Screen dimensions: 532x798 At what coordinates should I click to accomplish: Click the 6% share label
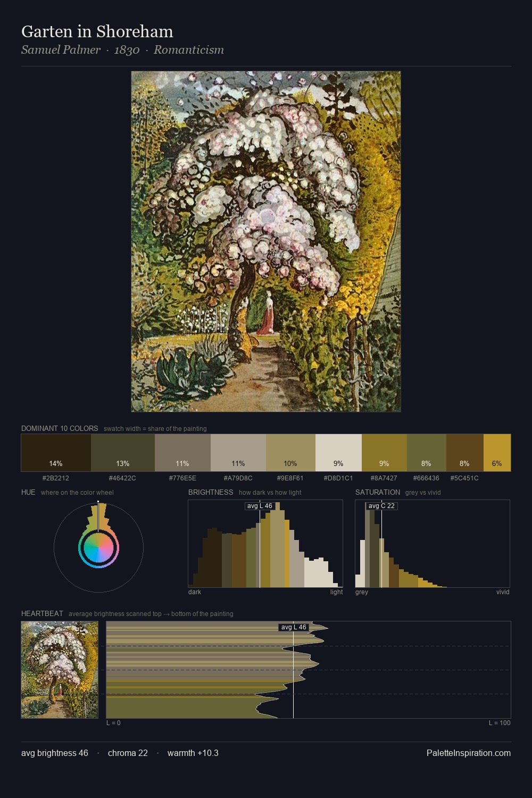point(497,463)
